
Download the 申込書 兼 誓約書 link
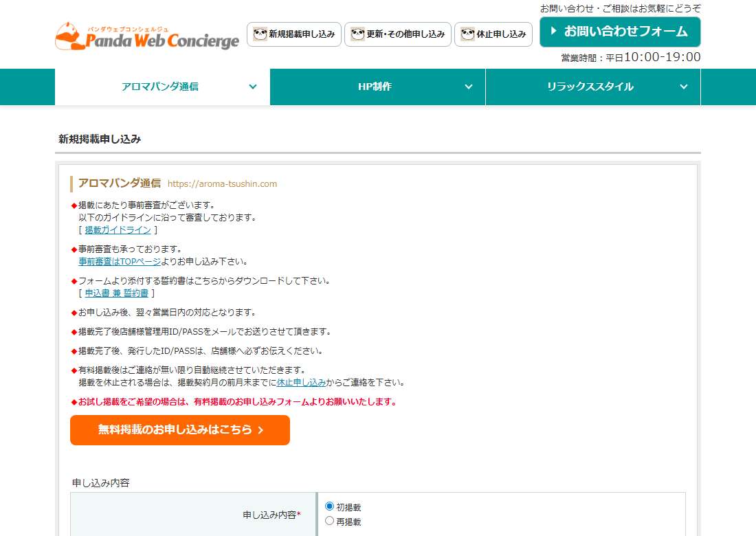coord(117,293)
